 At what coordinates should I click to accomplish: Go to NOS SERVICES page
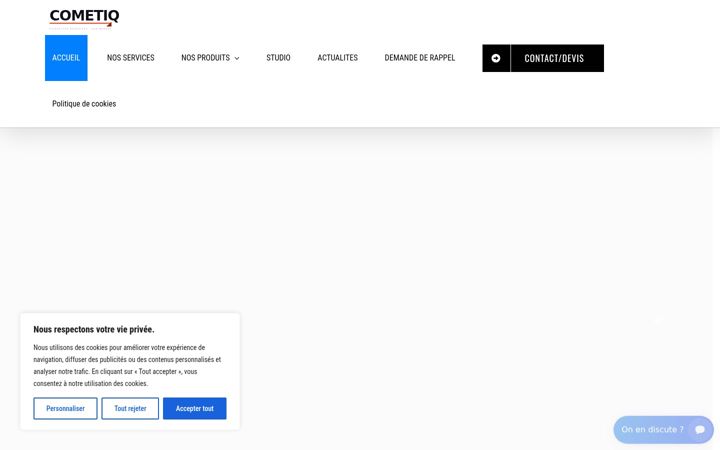[130, 58]
